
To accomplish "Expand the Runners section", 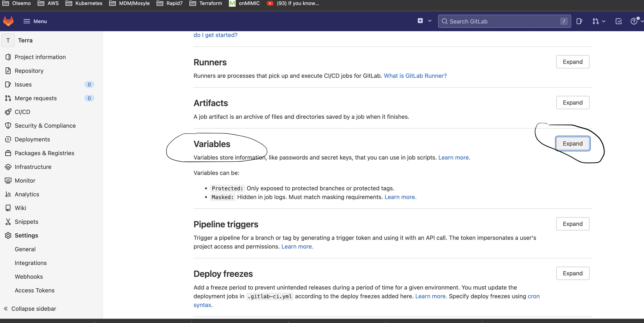I will [572, 62].
